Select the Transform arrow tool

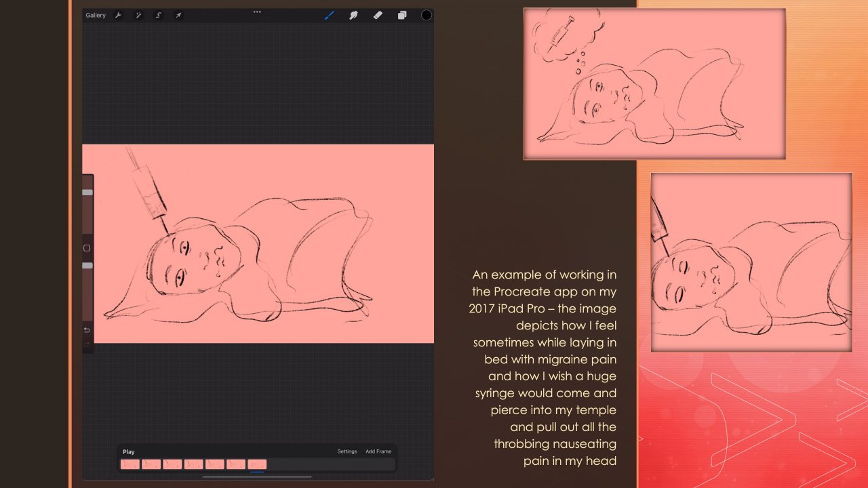point(178,15)
